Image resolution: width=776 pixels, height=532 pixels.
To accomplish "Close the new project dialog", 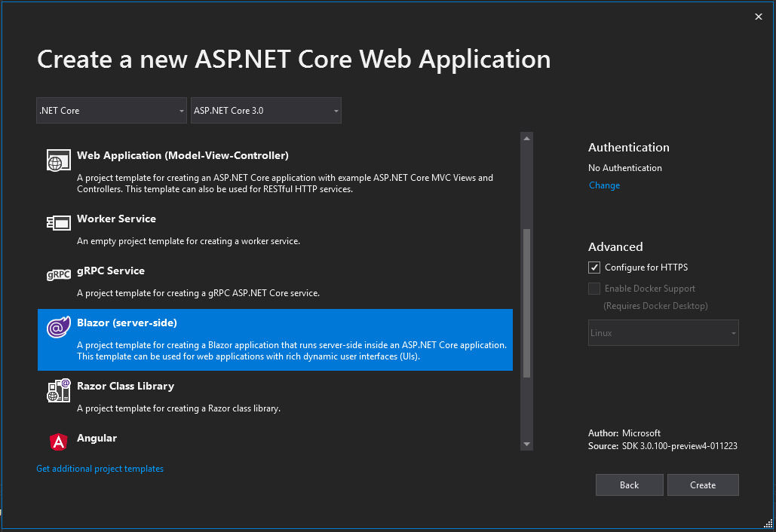I will tap(758, 17).
